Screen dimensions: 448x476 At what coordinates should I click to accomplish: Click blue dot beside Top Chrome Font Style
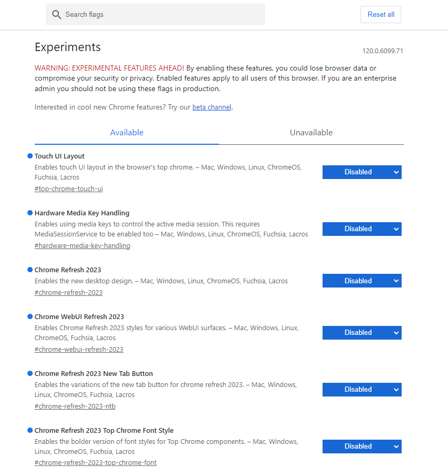tap(30, 430)
